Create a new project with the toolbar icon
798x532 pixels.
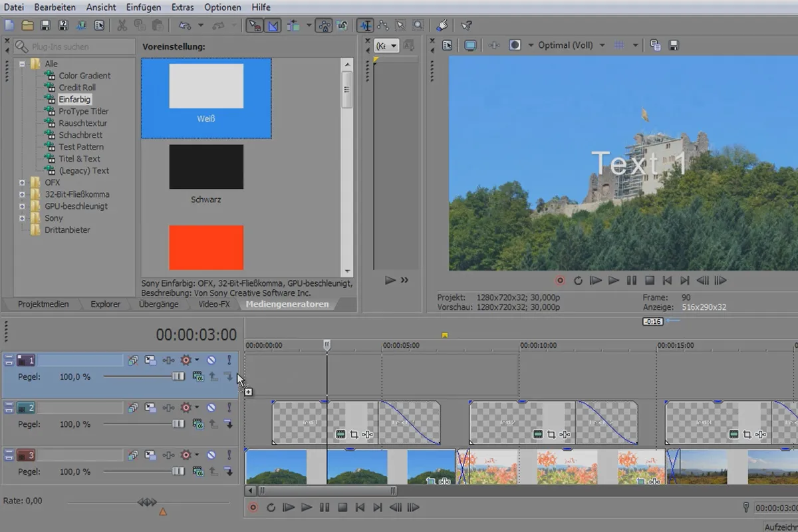9,25
